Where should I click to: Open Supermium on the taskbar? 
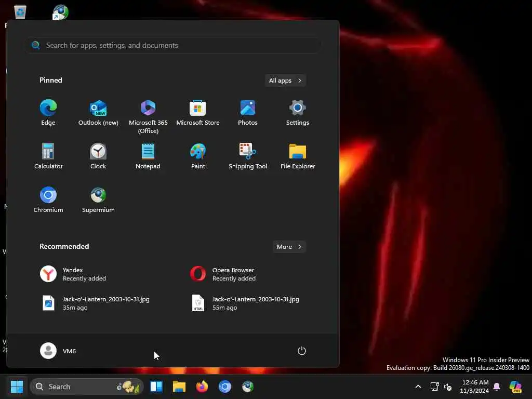click(x=248, y=387)
